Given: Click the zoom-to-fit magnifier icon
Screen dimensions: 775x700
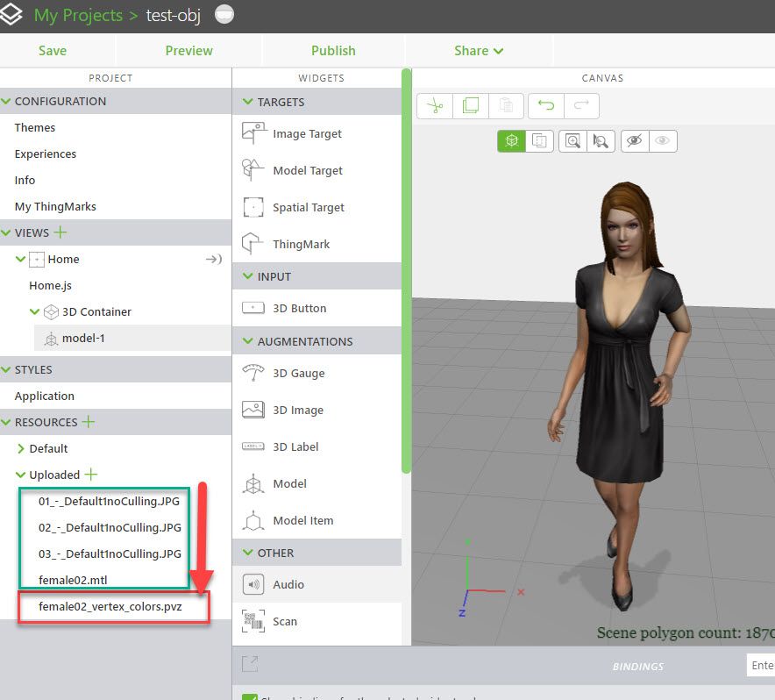Looking at the screenshot, I should coord(572,141).
